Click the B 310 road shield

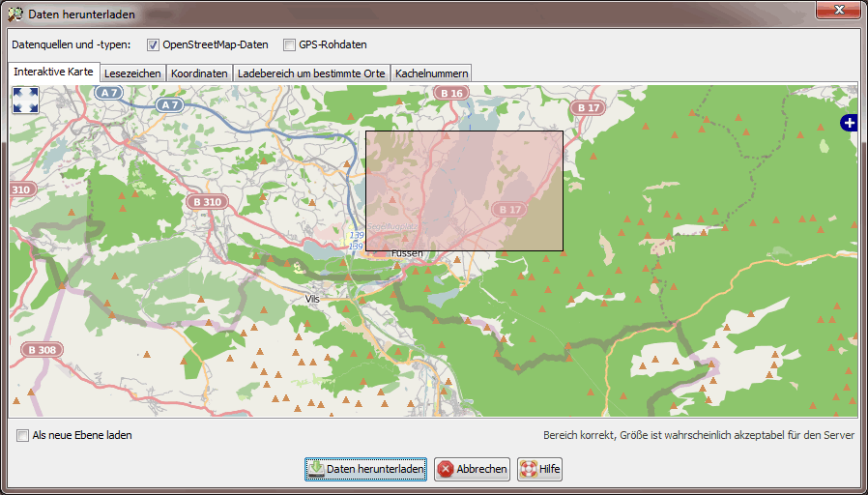click(x=207, y=202)
